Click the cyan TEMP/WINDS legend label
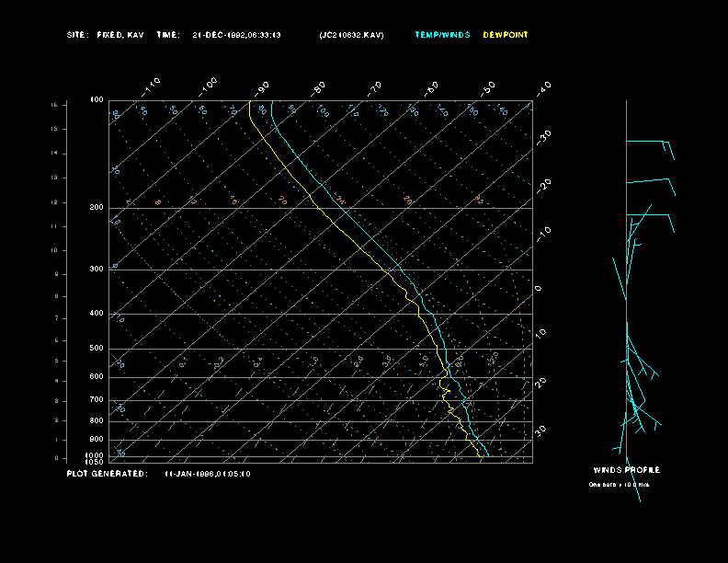 (x=442, y=35)
